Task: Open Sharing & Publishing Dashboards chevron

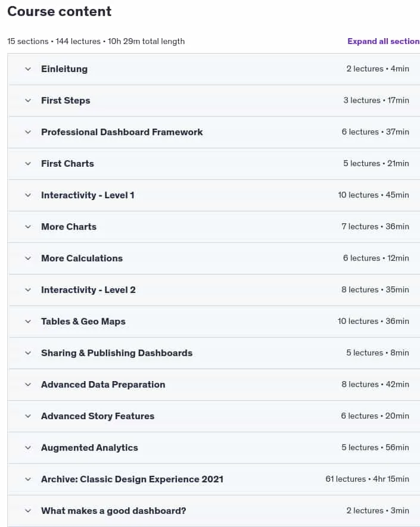Action: pos(28,353)
